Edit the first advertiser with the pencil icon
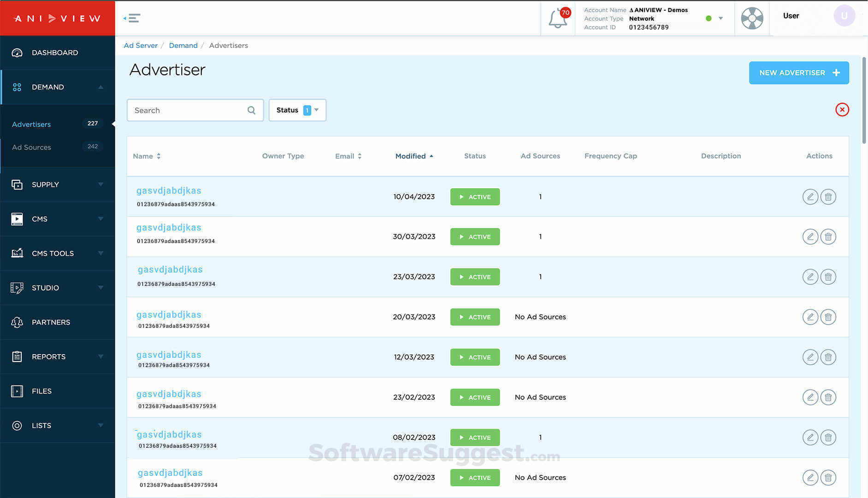 (x=810, y=196)
